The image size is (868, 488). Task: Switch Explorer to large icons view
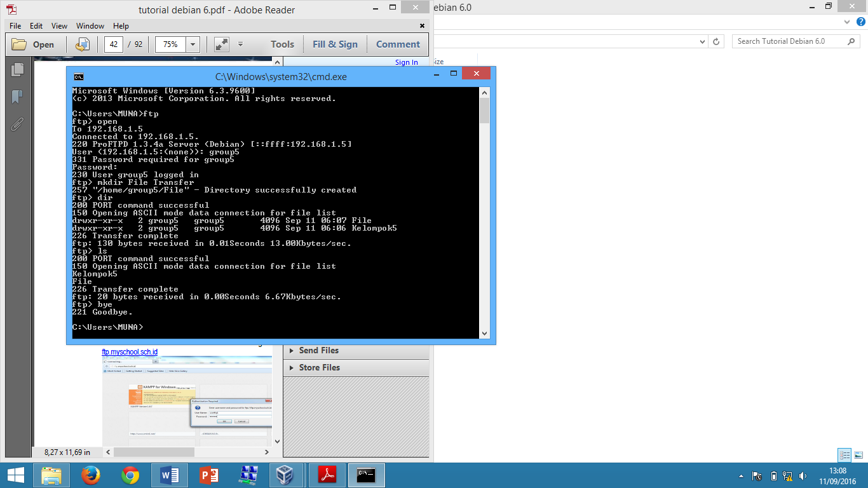coord(858,455)
